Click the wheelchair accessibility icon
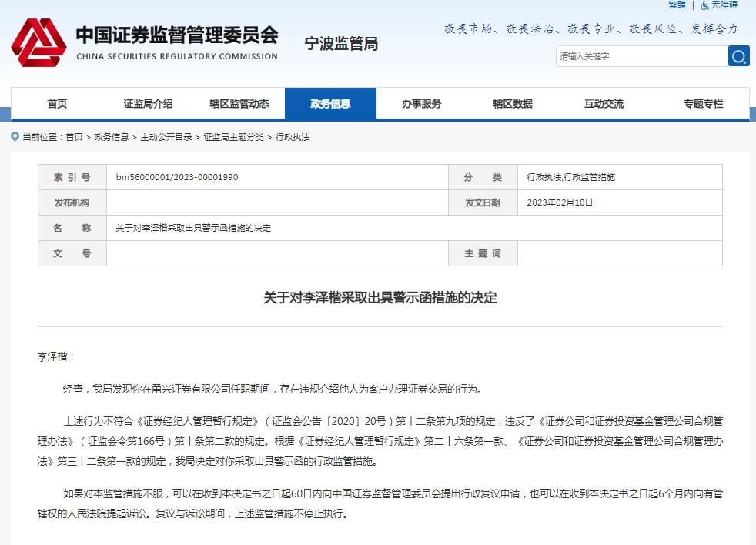Viewport: 756px width, 545px height. [x=704, y=5]
